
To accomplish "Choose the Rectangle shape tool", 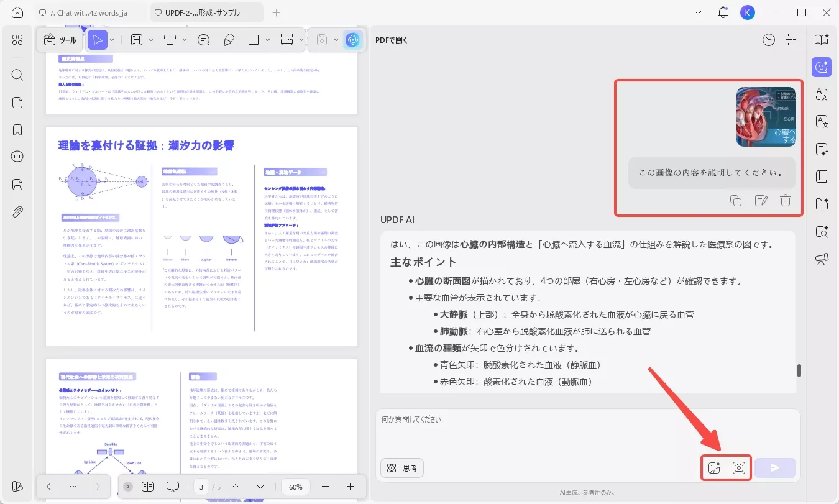I will tap(253, 40).
